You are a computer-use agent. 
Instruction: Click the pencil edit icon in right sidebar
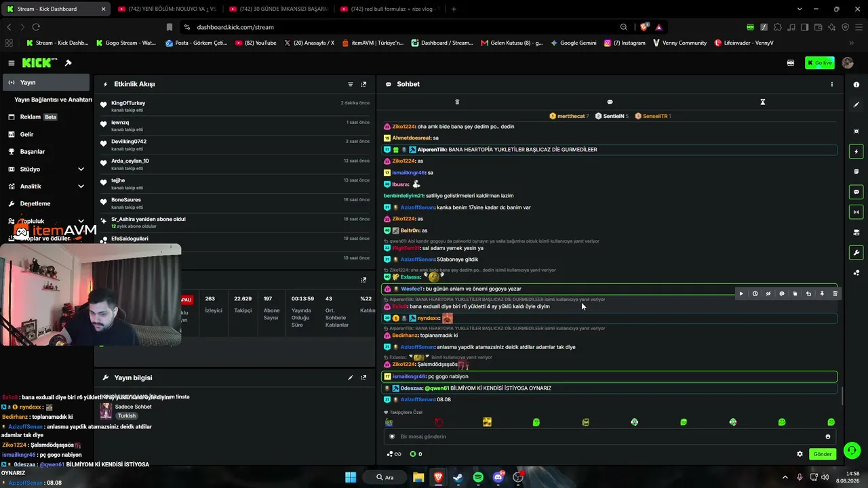click(856, 105)
